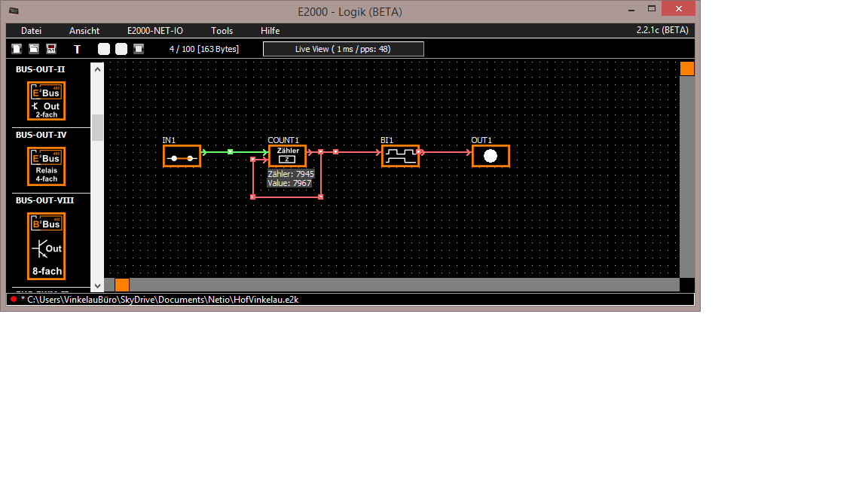Click the New file toolbar icon
868x488 pixels.
tap(17, 49)
